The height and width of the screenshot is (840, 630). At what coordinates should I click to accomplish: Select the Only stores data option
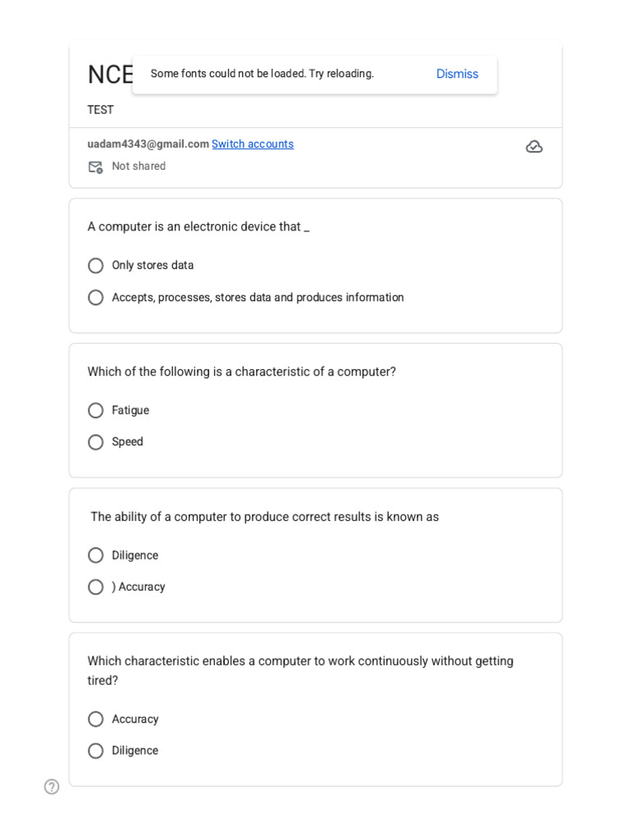point(96,266)
